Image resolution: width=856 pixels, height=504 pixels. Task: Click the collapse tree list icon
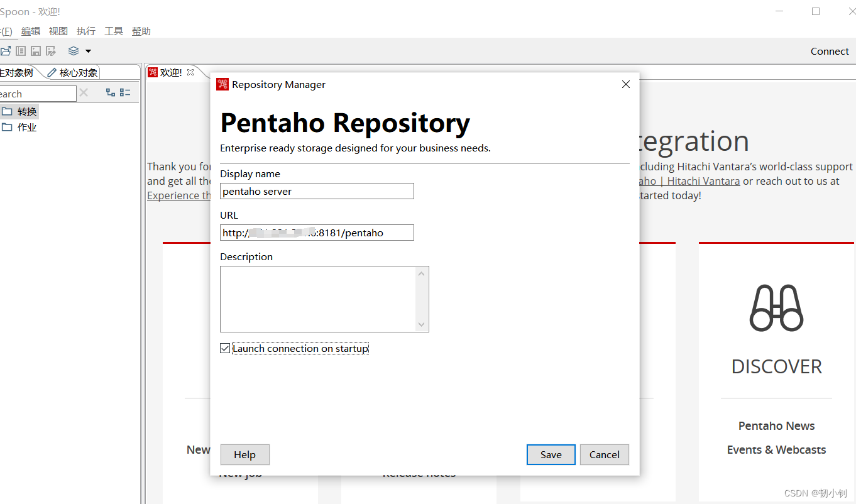click(x=125, y=92)
